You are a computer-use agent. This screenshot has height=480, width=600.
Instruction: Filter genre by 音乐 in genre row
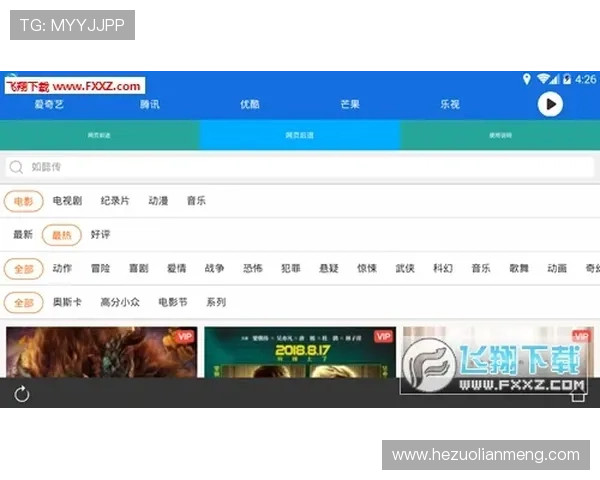point(481,268)
